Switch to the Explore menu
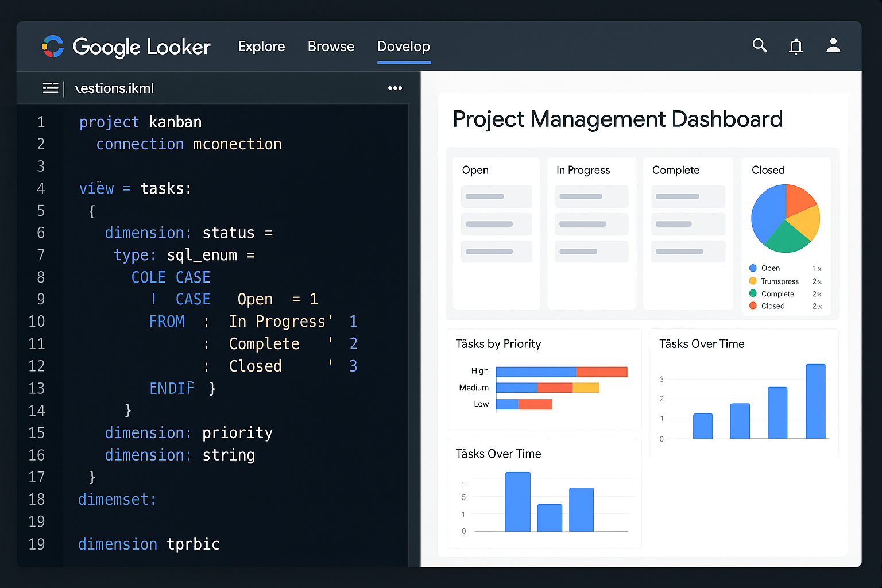The width and height of the screenshot is (882, 588). 261,47
